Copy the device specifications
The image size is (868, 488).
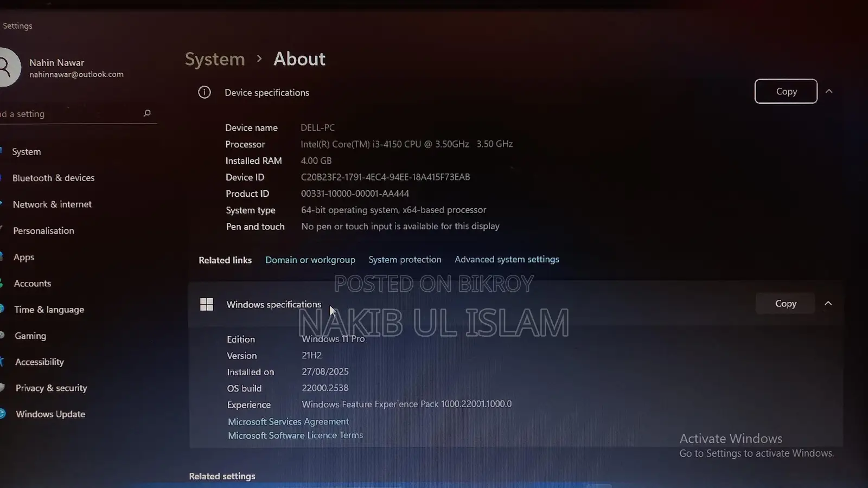coord(786,91)
